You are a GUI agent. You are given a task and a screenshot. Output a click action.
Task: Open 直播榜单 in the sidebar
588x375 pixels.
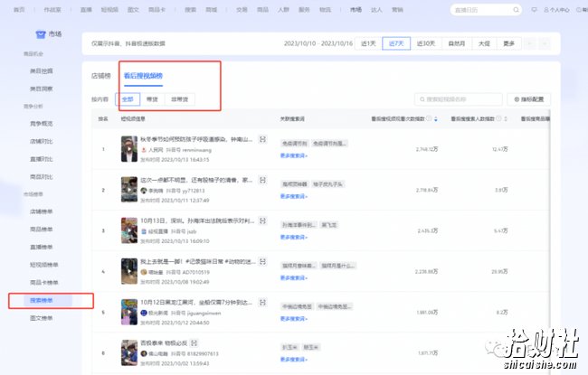coord(42,247)
